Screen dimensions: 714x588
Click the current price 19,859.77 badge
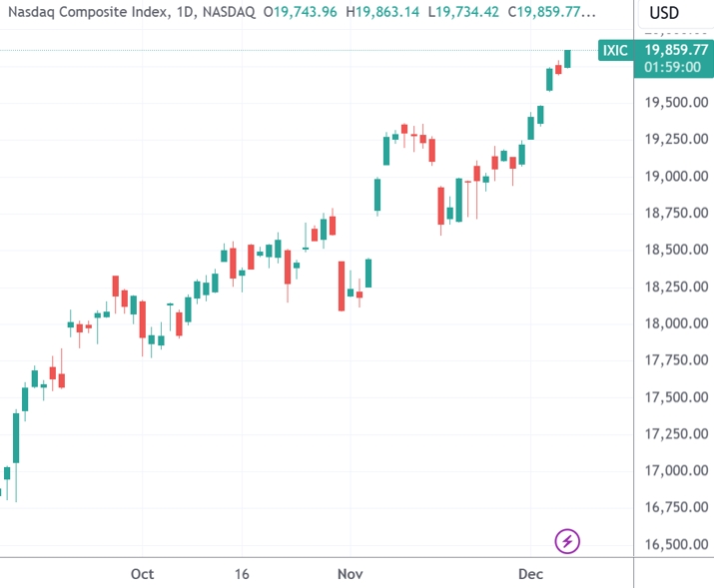tap(676, 49)
